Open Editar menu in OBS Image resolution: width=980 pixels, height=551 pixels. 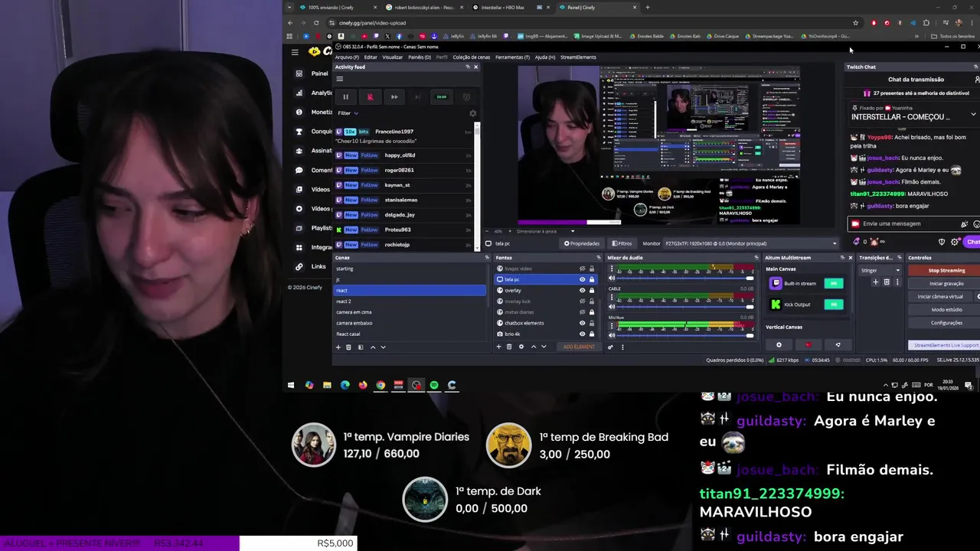pyautogui.click(x=371, y=57)
